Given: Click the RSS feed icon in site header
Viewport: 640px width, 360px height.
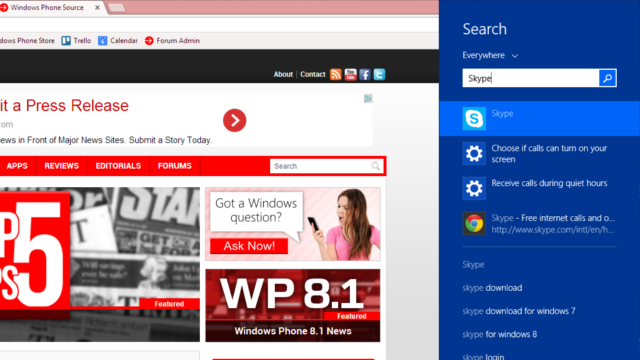Looking at the screenshot, I should pos(336,74).
